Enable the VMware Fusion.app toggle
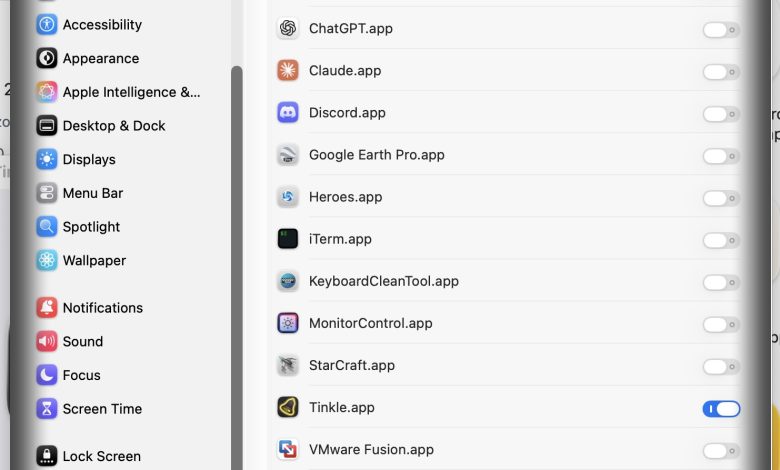This screenshot has height=470, width=780. click(721, 451)
